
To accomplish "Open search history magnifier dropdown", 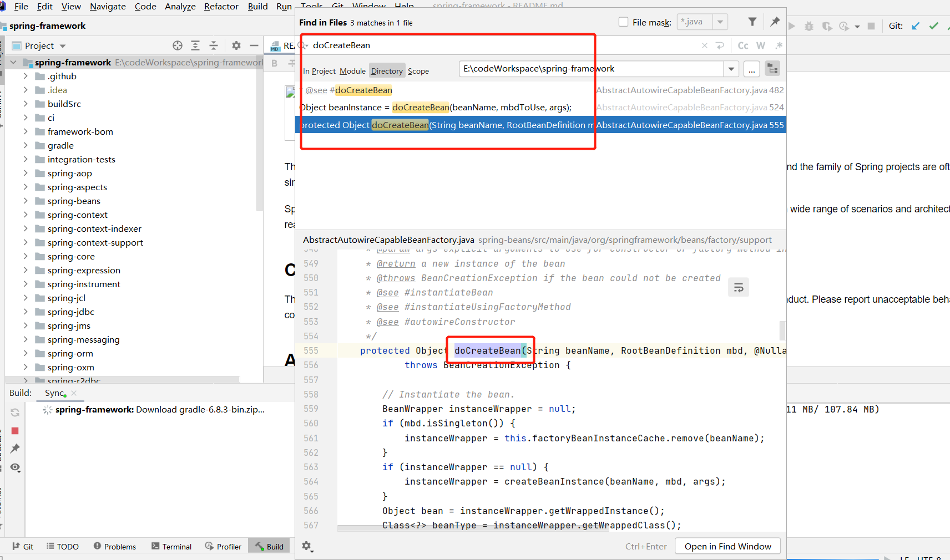I will point(304,45).
